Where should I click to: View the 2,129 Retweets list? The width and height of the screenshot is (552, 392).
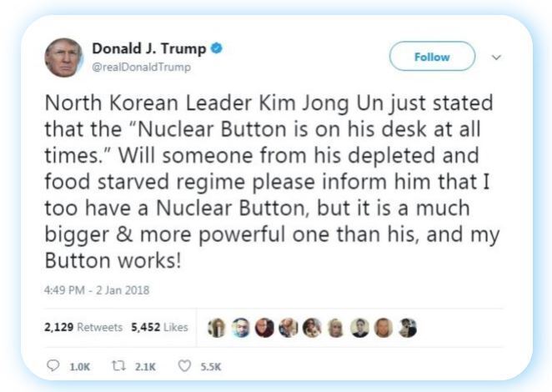click(x=83, y=327)
